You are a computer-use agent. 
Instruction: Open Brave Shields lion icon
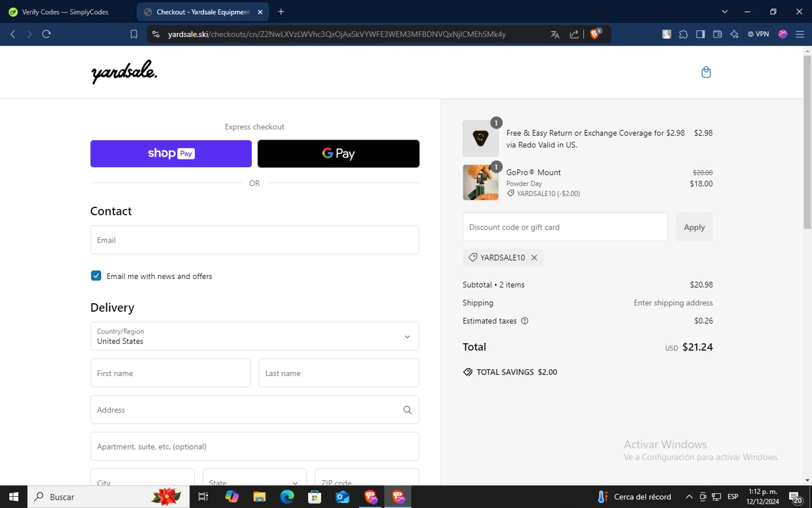tap(595, 34)
